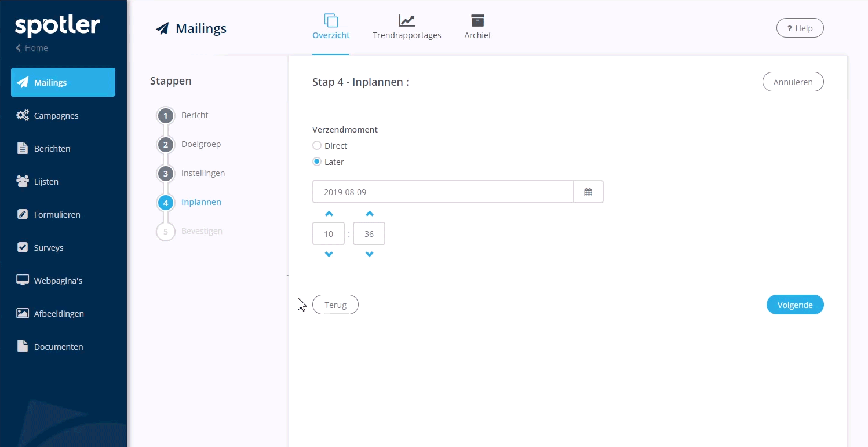
Task: Click the hour field showing 10
Action: 329,234
